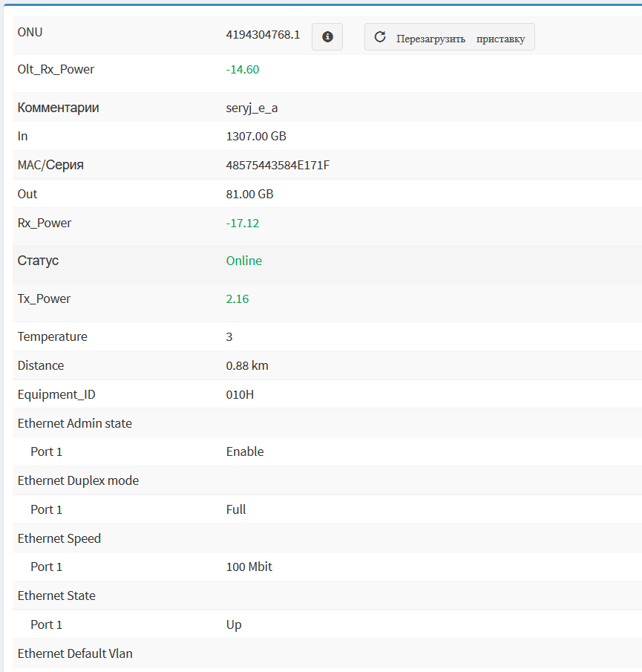Click the Ethernet Default Vlan row label
The image size is (642, 672).
(75, 654)
